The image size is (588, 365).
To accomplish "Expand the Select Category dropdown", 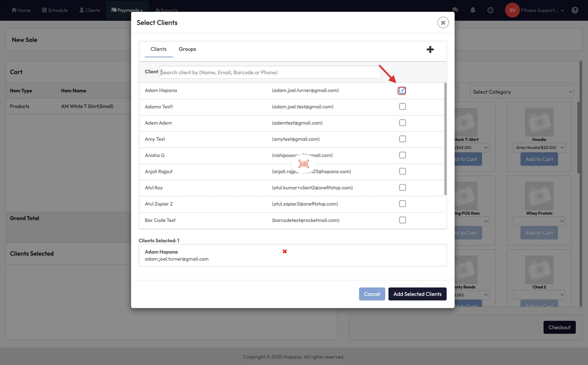I will point(522,92).
